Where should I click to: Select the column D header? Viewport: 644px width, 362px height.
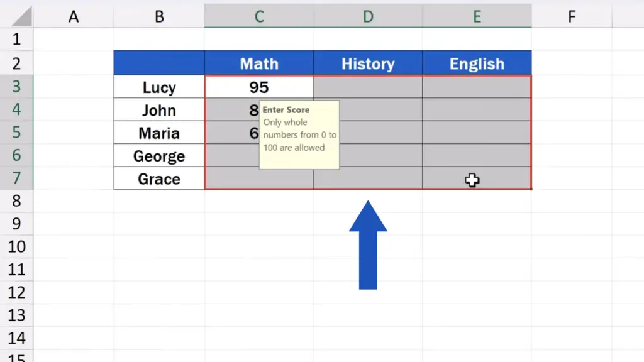coord(368,17)
